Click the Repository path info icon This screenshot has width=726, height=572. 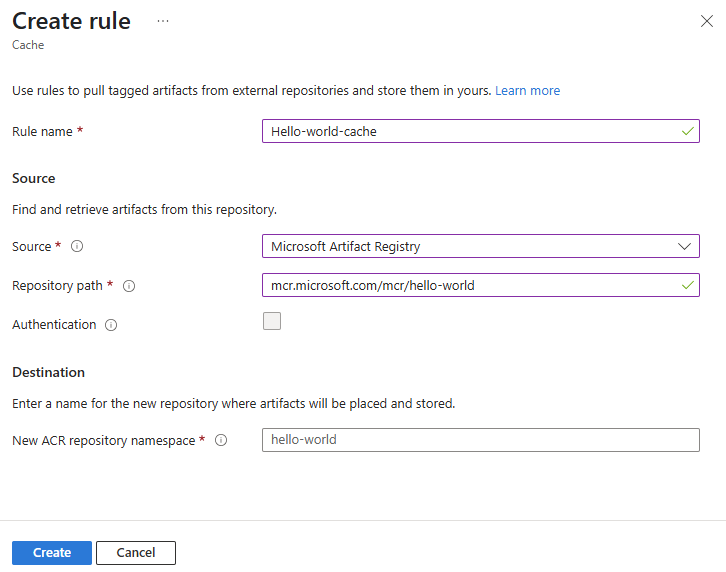coord(129,286)
